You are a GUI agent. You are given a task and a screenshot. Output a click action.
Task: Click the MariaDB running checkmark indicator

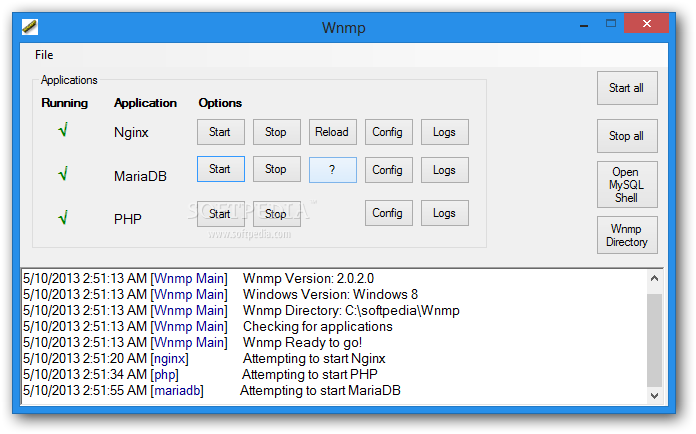click(x=63, y=173)
